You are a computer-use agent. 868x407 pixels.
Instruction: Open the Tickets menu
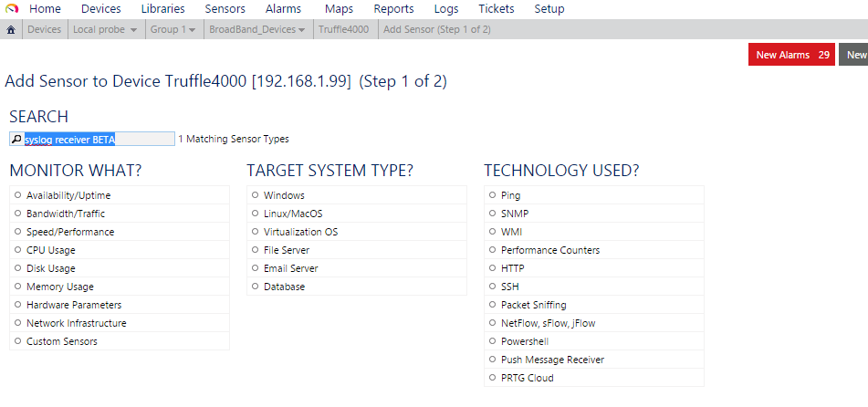496,9
